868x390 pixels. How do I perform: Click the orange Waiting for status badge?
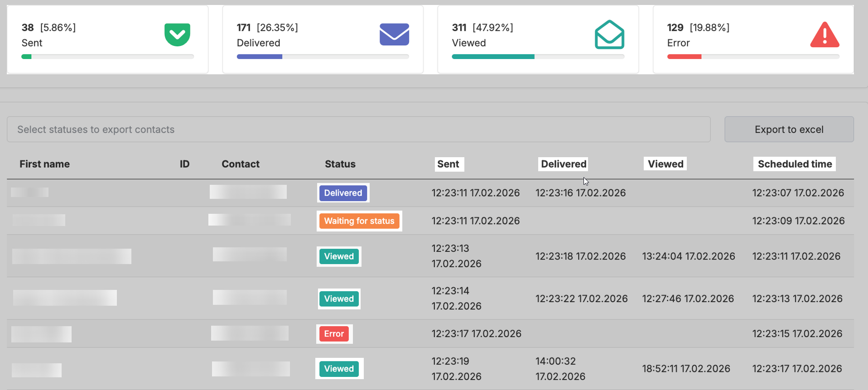click(x=359, y=221)
